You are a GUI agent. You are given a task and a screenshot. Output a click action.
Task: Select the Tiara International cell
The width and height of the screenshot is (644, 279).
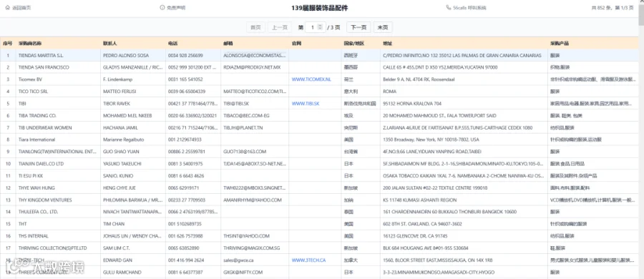(x=58, y=139)
